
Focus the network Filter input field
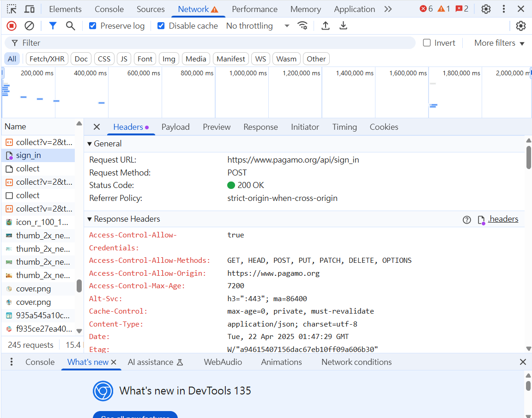click(210, 43)
